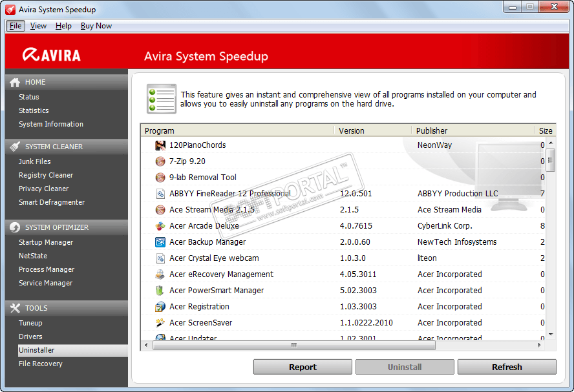Select the Acer Backup Manager row text
Viewport: 574px width, 392px height.
tap(207, 242)
